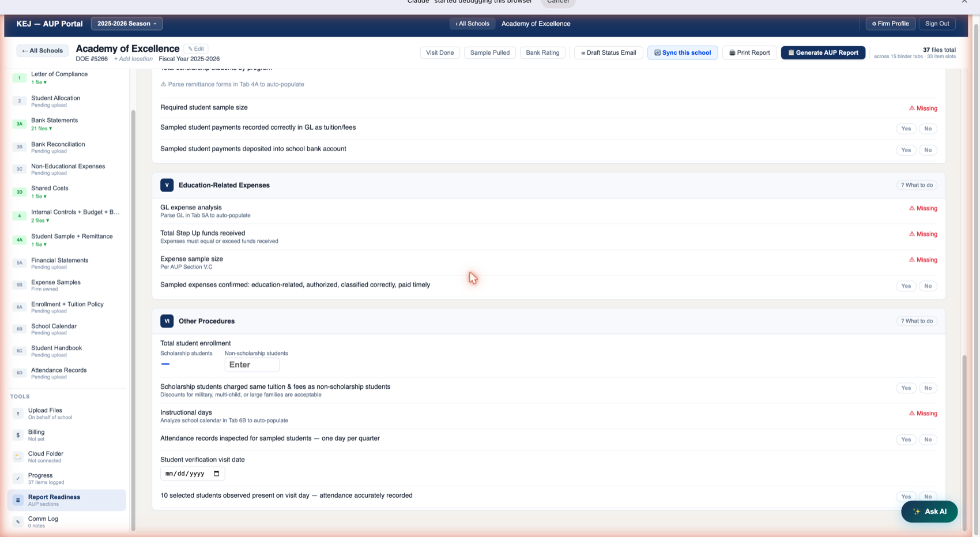
Task: Open Student Allocation in sidebar
Action: [67, 101]
